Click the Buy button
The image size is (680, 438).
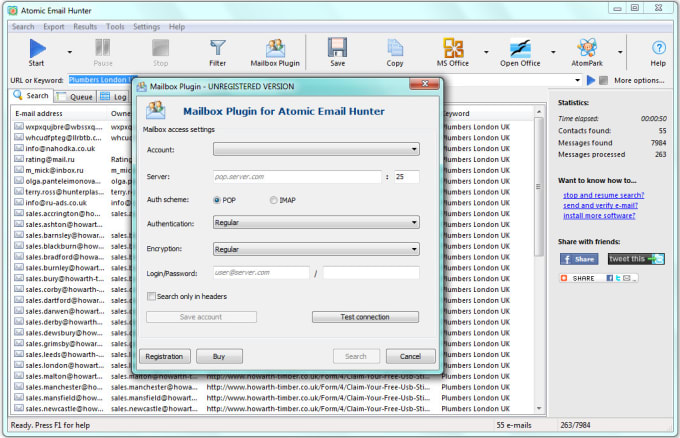click(x=219, y=356)
